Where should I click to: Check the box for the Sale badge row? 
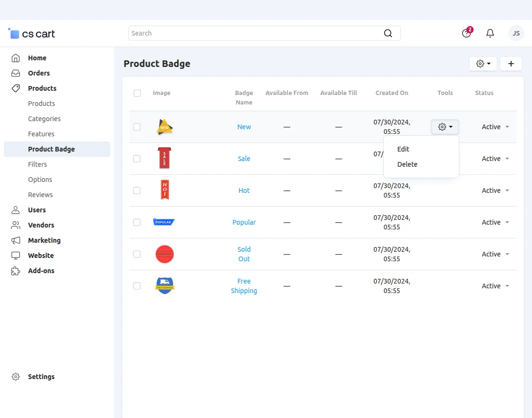(137, 159)
